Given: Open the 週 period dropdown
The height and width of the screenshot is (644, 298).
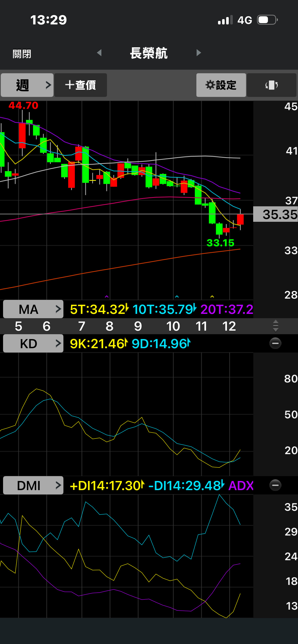Looking at the screenshot, I should (x=27, y=85).
